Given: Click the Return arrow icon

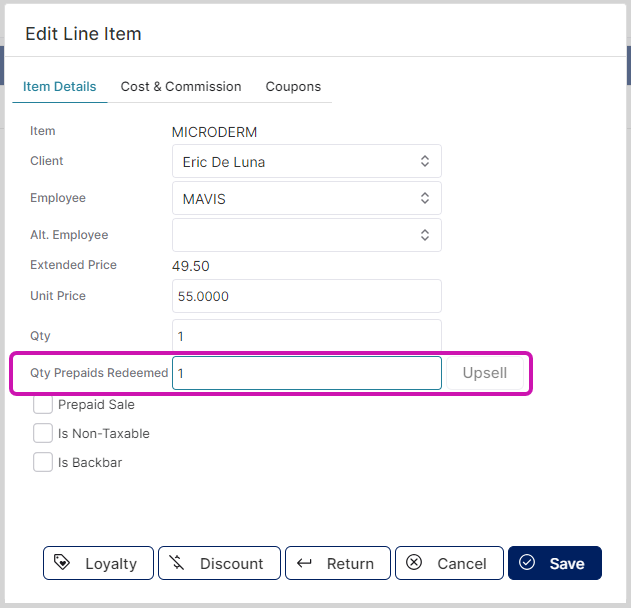Looking at the screenshot, I should 304,563.
